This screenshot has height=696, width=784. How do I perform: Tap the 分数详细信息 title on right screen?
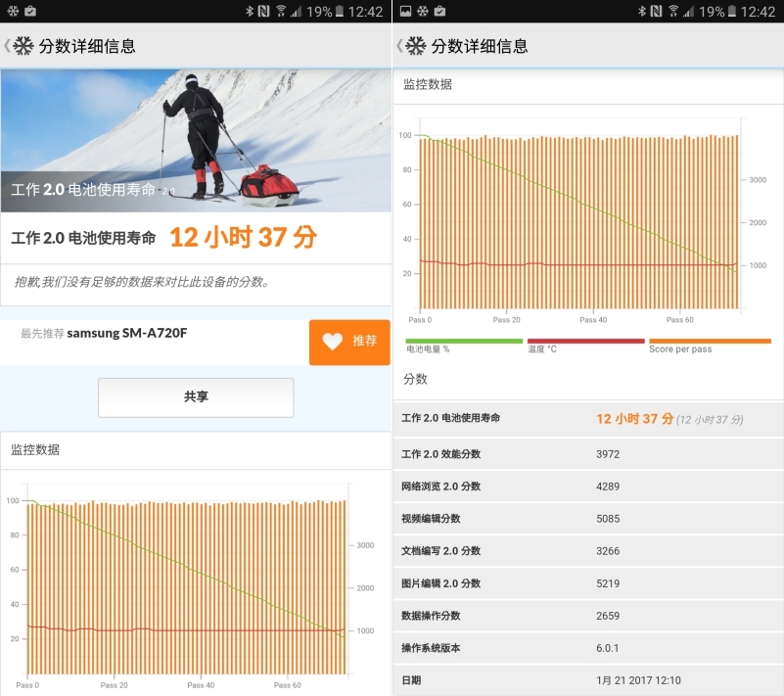480,46
